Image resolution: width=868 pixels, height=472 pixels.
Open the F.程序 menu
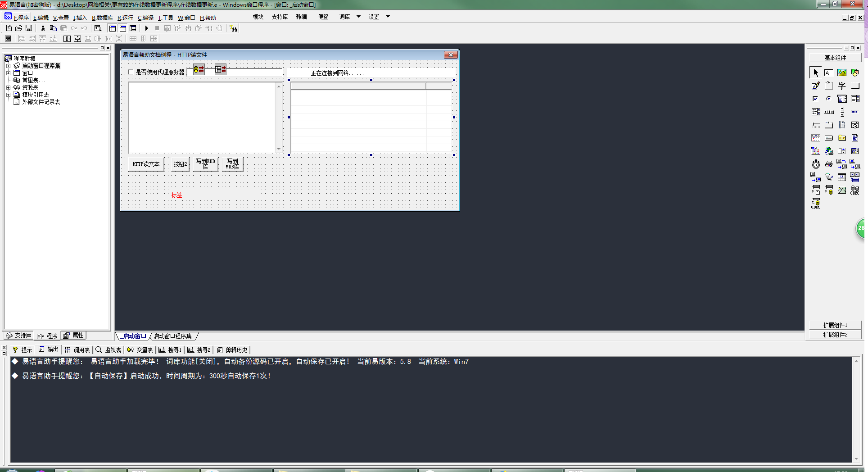(21, 18)
